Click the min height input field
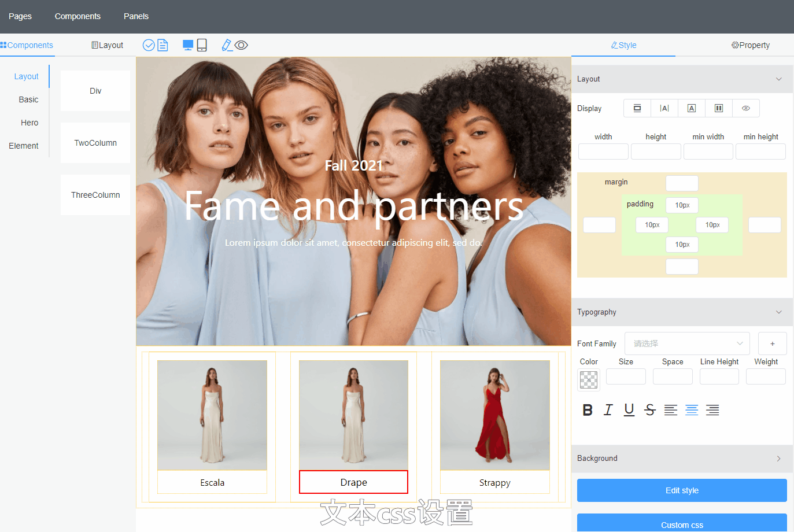The height and width of the screenshot is (532, 794). [760, 152]
